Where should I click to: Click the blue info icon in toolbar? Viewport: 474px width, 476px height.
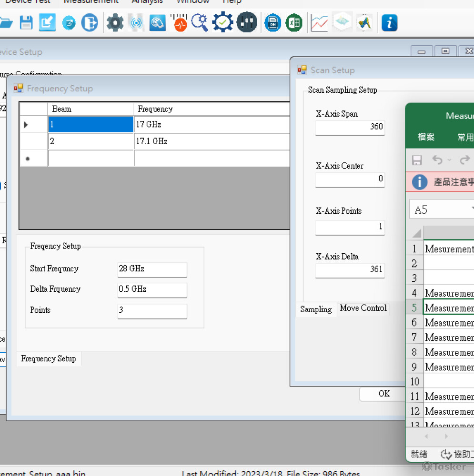[x=390, y=22]
